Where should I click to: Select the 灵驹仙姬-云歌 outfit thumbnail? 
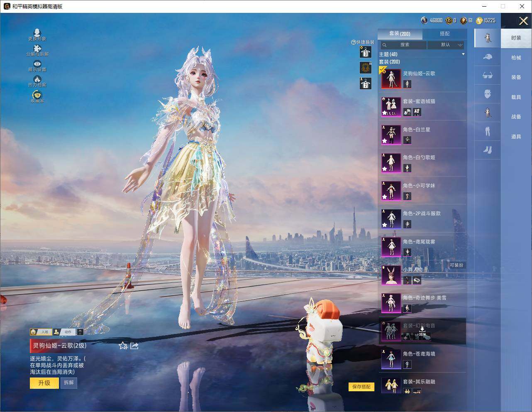point(391,78)
